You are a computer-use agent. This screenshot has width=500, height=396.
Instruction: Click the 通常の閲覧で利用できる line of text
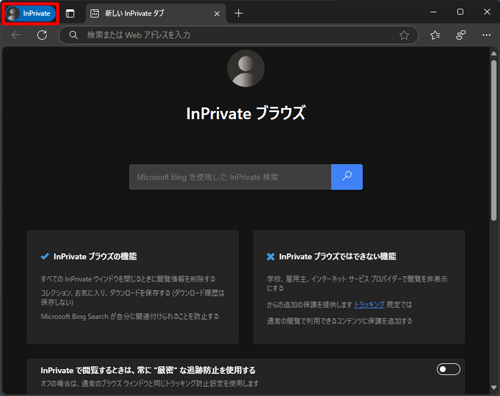tap(339, 321)
